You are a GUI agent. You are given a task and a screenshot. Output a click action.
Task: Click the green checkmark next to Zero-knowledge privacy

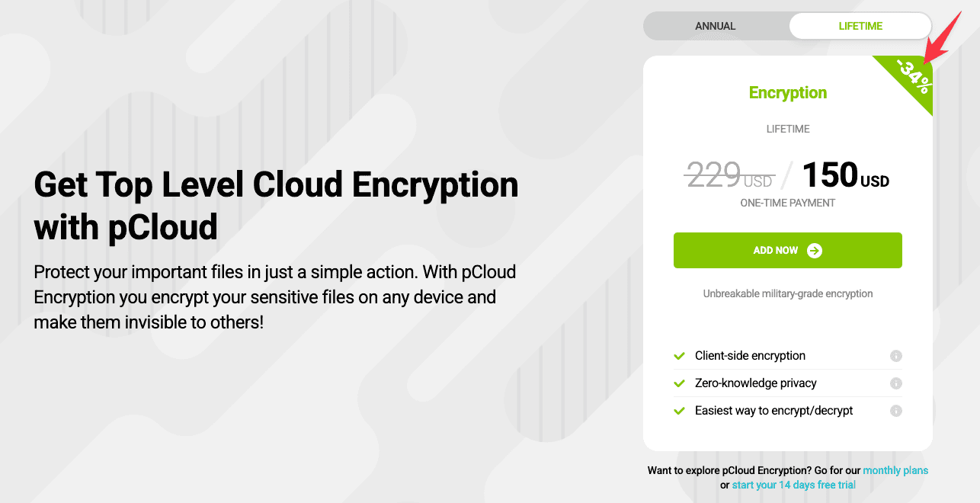click(679, 383)
